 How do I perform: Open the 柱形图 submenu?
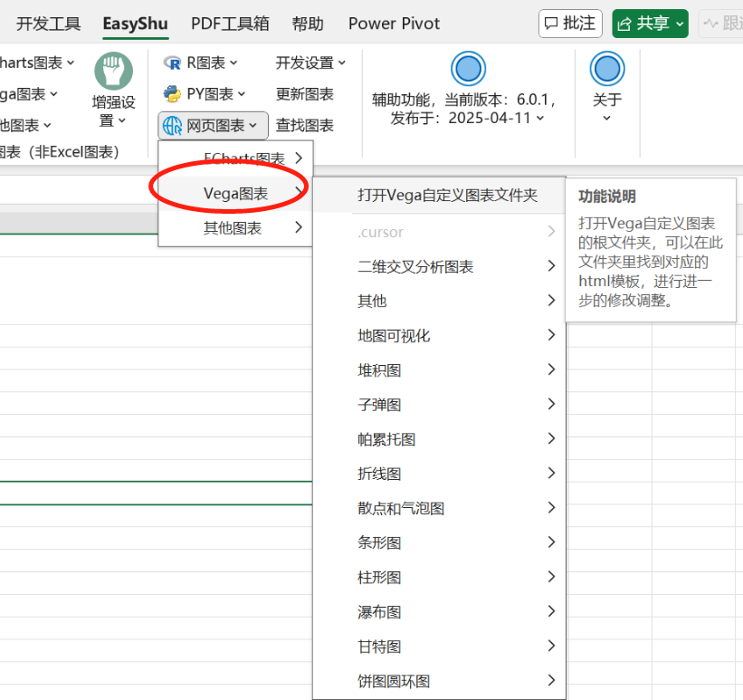pos(439,577)
